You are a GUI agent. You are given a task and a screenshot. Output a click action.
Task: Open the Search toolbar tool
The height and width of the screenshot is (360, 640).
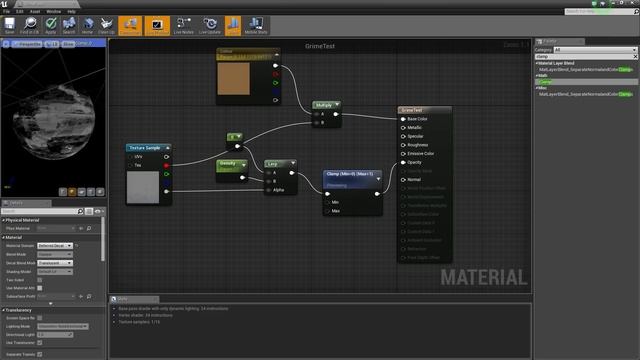(69, 25)
